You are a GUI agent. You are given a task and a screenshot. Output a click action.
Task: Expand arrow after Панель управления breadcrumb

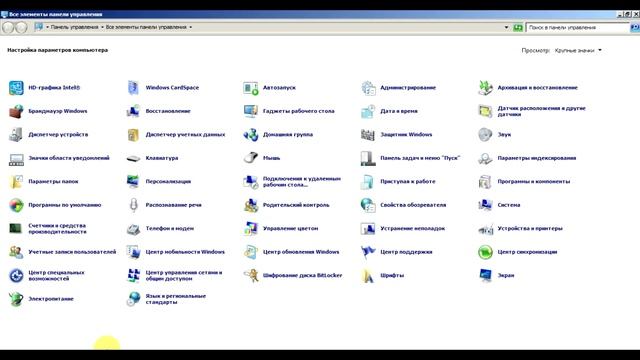pos(102,27)
